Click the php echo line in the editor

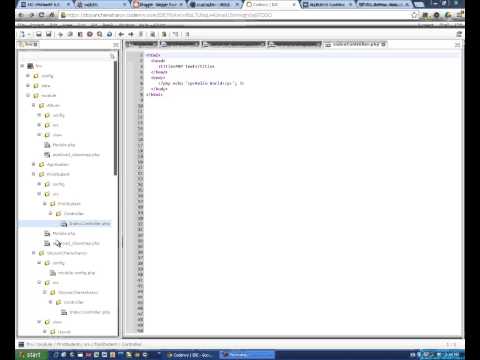(201, 83)
